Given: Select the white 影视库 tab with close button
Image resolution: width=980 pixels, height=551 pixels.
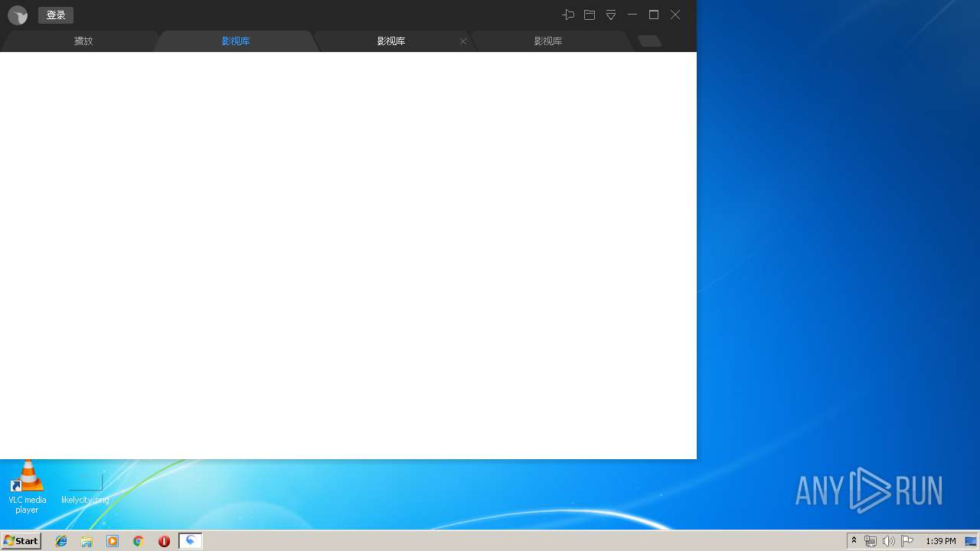Looking at the screenshot, I should [391, 41].
